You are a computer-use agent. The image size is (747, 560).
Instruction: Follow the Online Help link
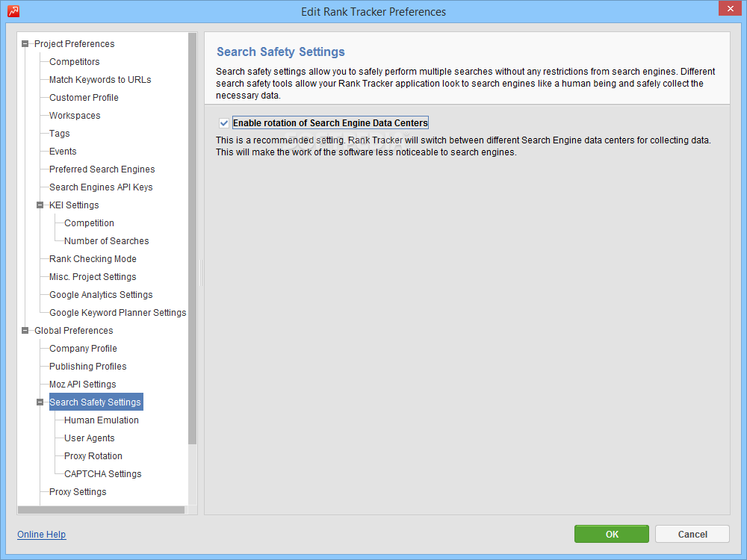click(x=41, y=535)
